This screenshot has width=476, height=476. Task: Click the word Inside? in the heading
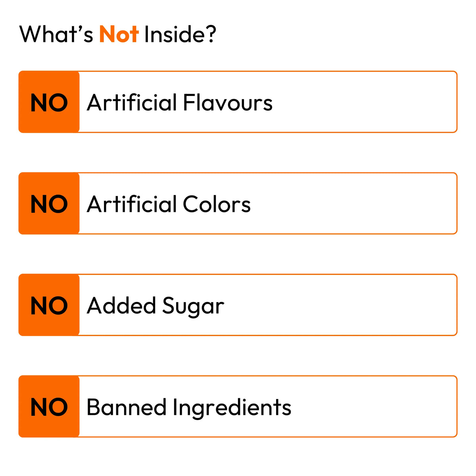point(180,34)
